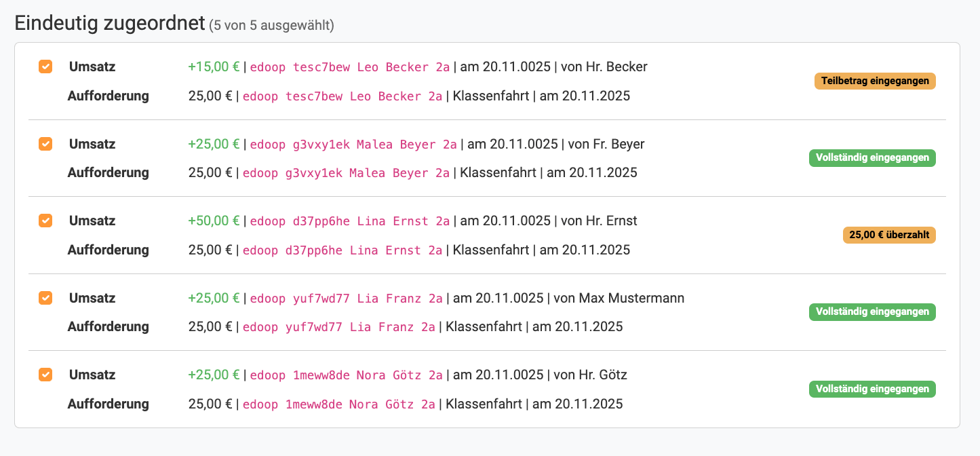This screenshot has height=456, width=980.
Task: Uncheck the Nora Götz transaction checkbox
Action: point(45,375)
